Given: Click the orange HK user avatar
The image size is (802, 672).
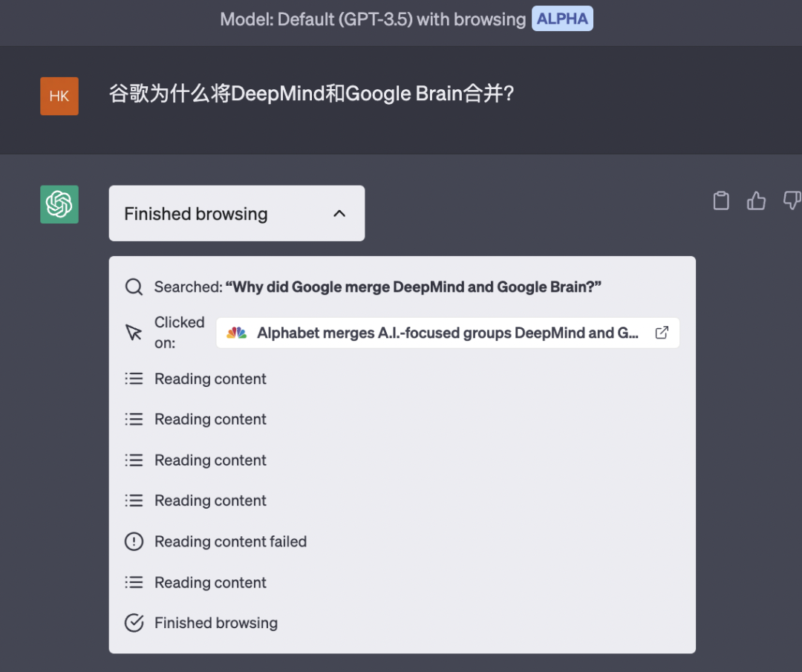Looking at the screenshot, I should pyautogui.click(x=59, y=97).
